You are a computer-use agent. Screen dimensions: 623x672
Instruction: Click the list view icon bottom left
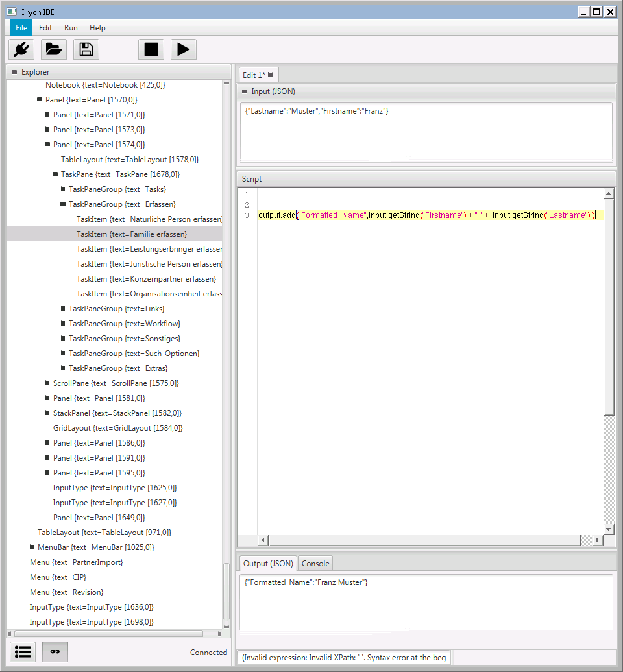click(x=23, y=652)
